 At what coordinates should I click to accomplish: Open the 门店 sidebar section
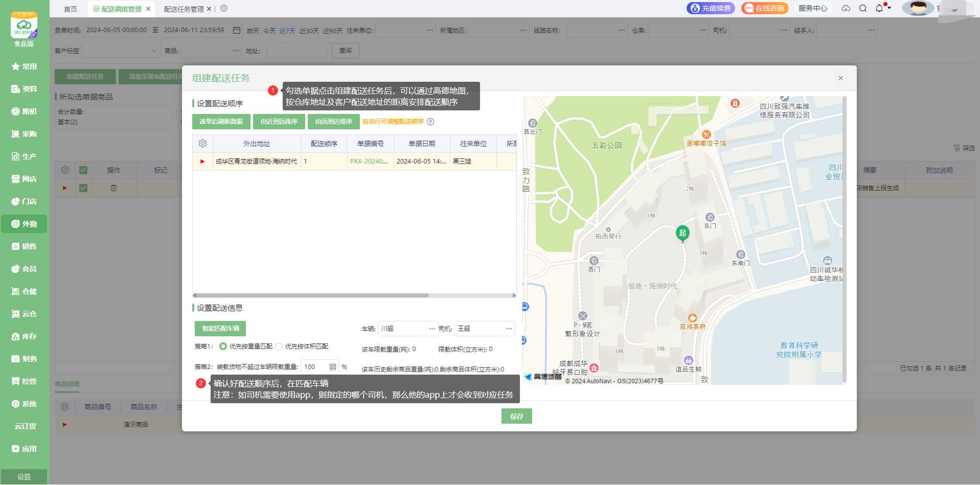[24, 201]
